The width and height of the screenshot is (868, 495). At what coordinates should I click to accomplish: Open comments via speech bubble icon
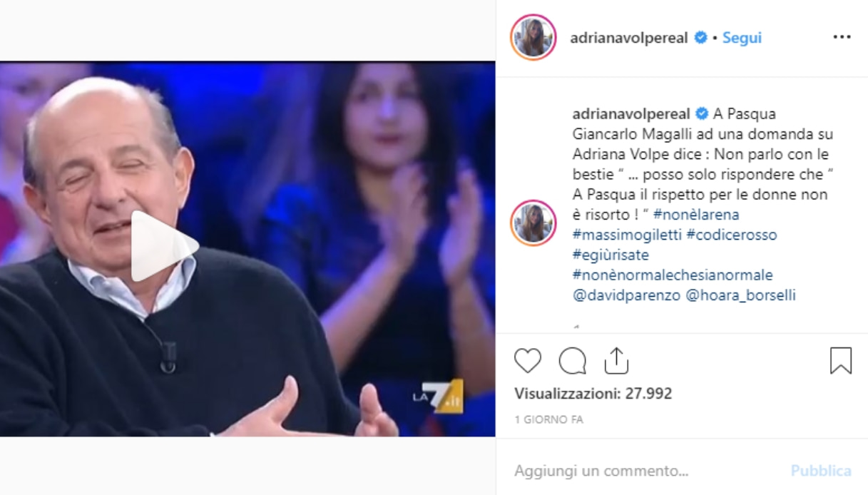(x=572, y=361)
